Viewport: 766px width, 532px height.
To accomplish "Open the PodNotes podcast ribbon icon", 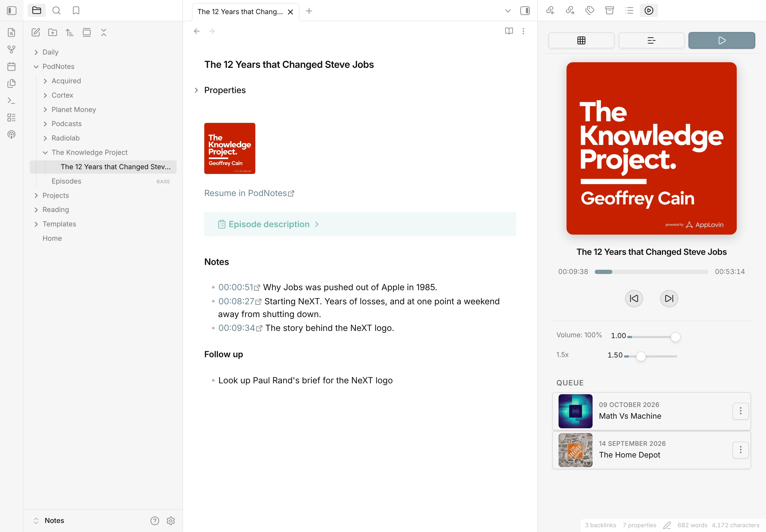I will [x=11, y=135].
